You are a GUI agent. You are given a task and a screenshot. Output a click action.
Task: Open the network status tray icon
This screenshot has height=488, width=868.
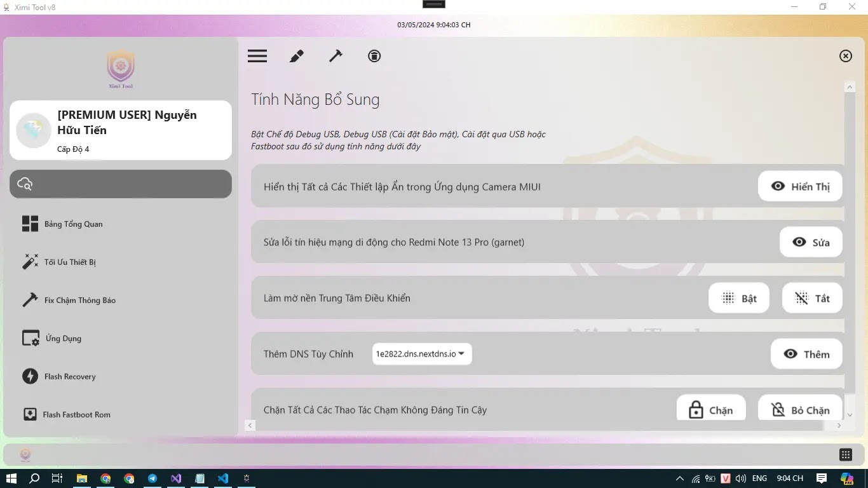(696, 478)
